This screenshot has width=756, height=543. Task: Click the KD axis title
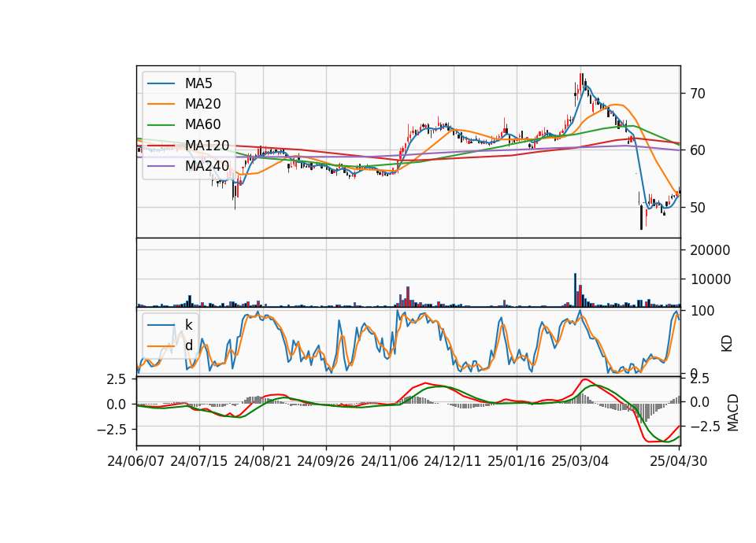coord(727,344)
